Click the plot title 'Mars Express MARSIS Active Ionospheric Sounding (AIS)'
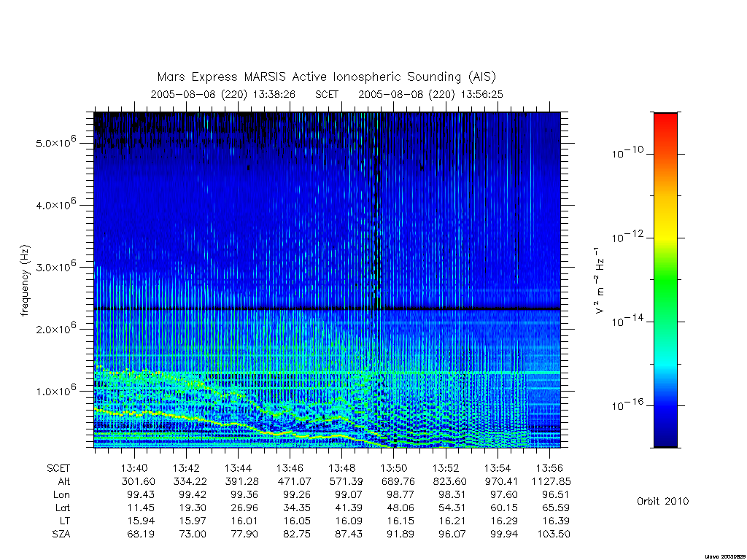747x560 pixels. pyautogui.click(x=327, y=77)
